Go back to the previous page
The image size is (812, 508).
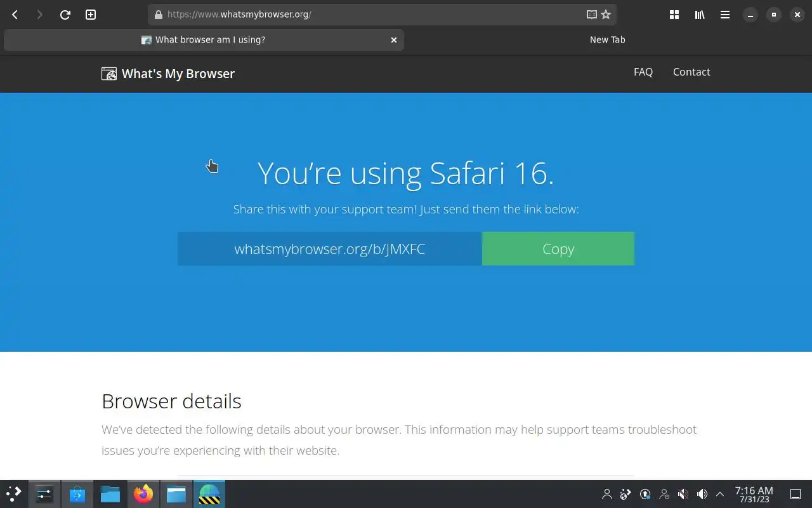[15, 15]
